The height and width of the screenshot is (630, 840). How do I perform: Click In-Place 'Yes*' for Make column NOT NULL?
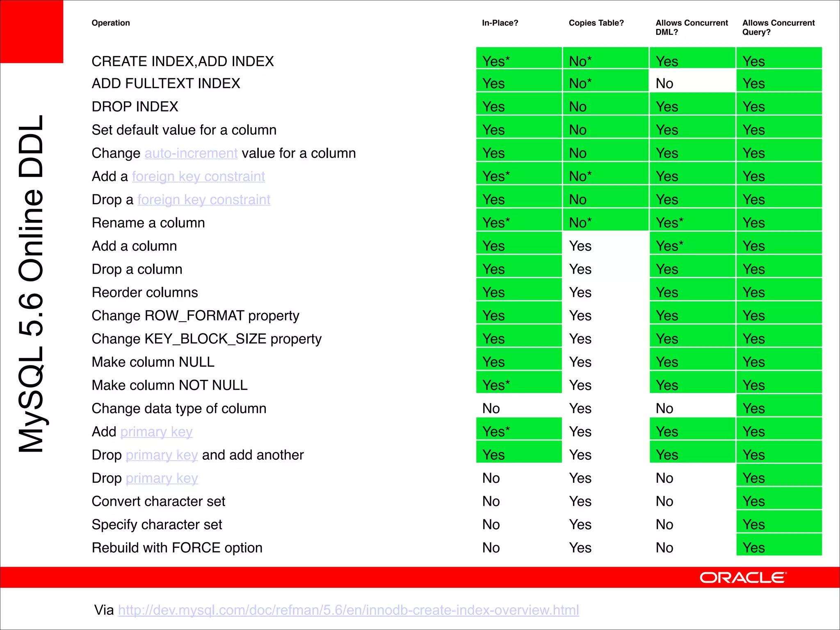(519, 382)
